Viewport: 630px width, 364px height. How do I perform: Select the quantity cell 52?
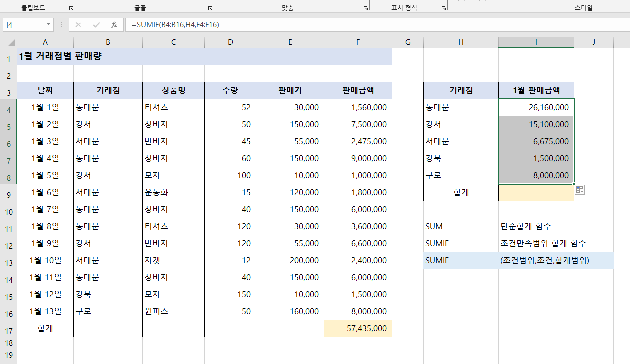click(x=230, y=108)
